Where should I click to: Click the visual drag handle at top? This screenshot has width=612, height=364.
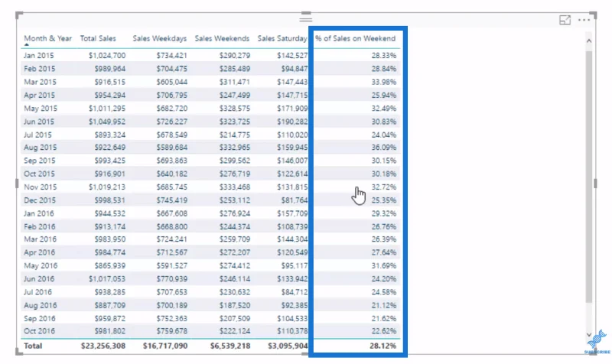point(305,18)
